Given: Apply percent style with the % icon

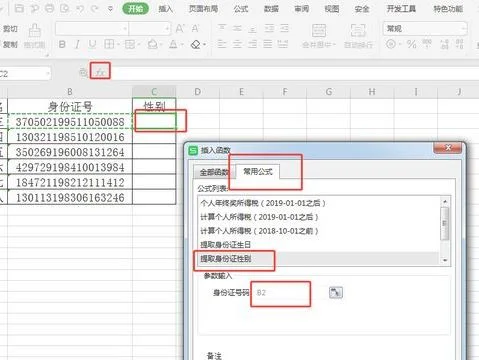Looking at the screenshot, I should pyautogui.click(x=412, y=44).
